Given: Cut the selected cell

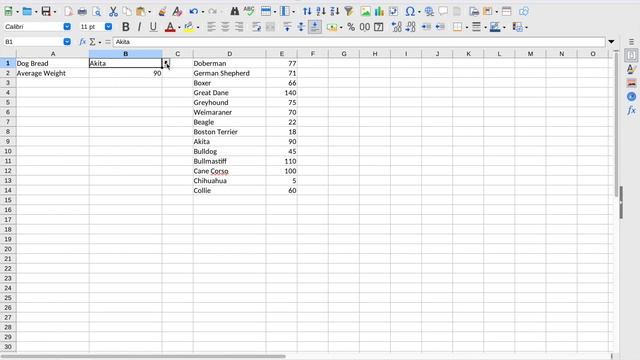Looking at the screenshot, I should 113,11.
